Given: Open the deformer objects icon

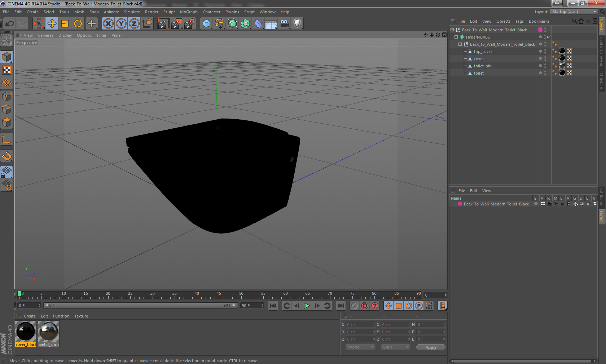Looking at the screenshot, I should point(258,24).
